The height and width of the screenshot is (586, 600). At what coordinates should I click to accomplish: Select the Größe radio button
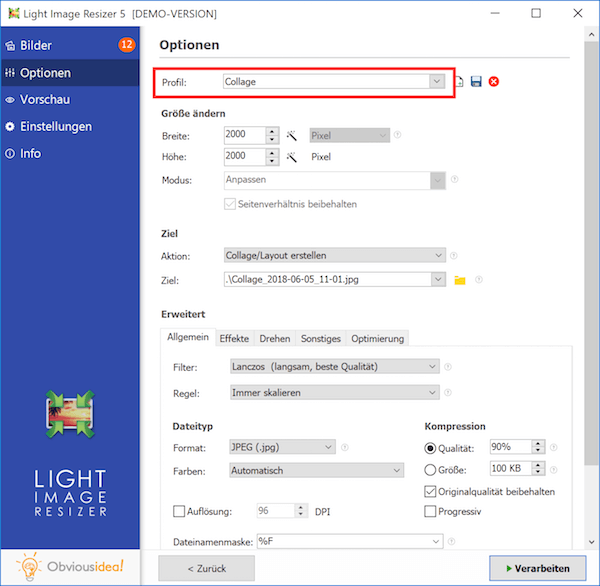430,470
